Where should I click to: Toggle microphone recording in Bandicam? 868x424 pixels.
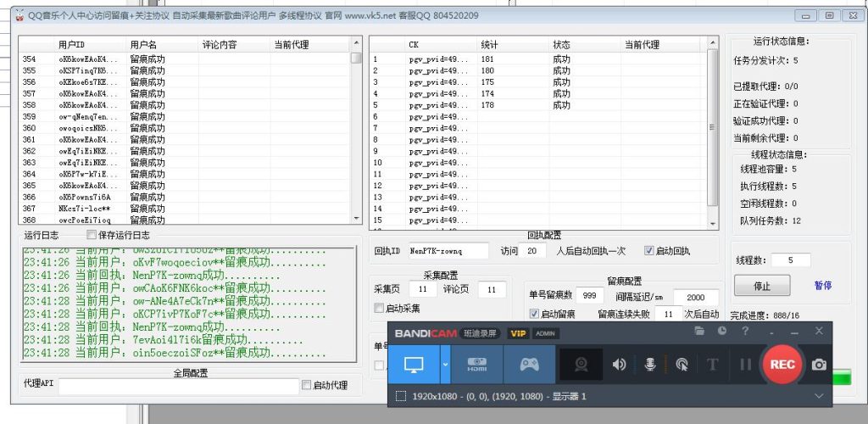click(650, 365)
